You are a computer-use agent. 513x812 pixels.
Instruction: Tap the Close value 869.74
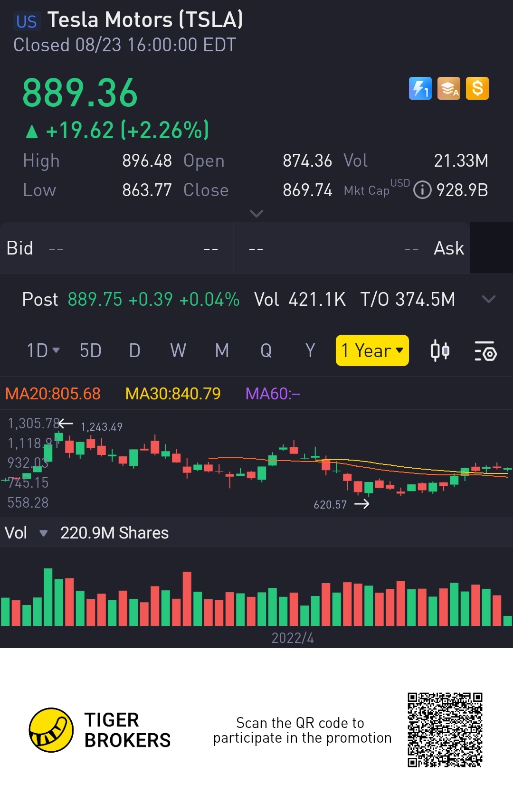tap(307, 190)
